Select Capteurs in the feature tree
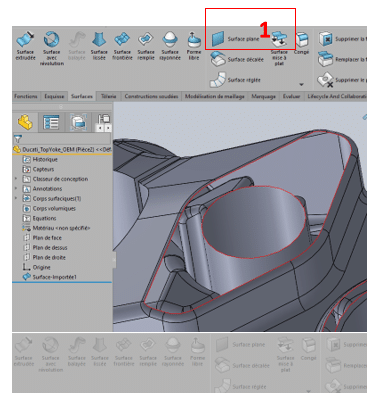This screenshot has width=374, height=393. click(x=38, y=169)
